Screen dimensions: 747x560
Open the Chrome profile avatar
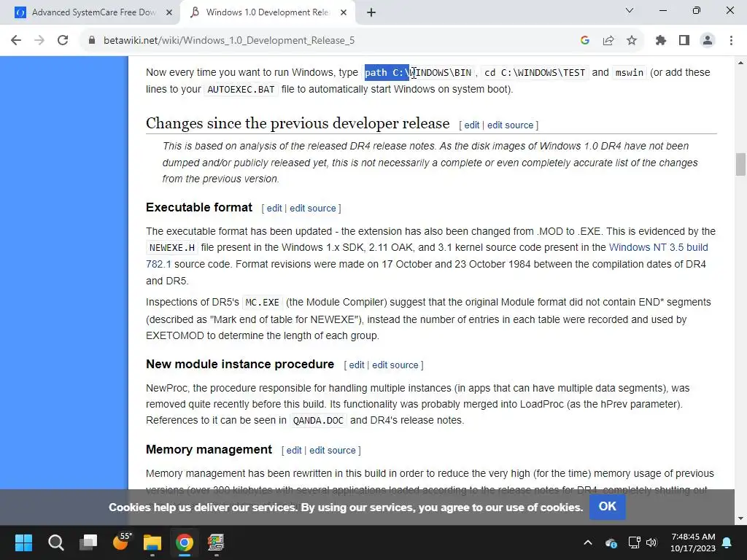pyautogui.click(x=708, y=41)
